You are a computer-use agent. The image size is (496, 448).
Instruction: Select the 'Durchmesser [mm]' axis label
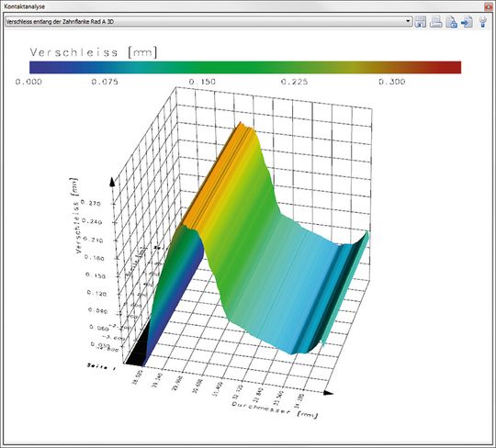coord(275,409)
